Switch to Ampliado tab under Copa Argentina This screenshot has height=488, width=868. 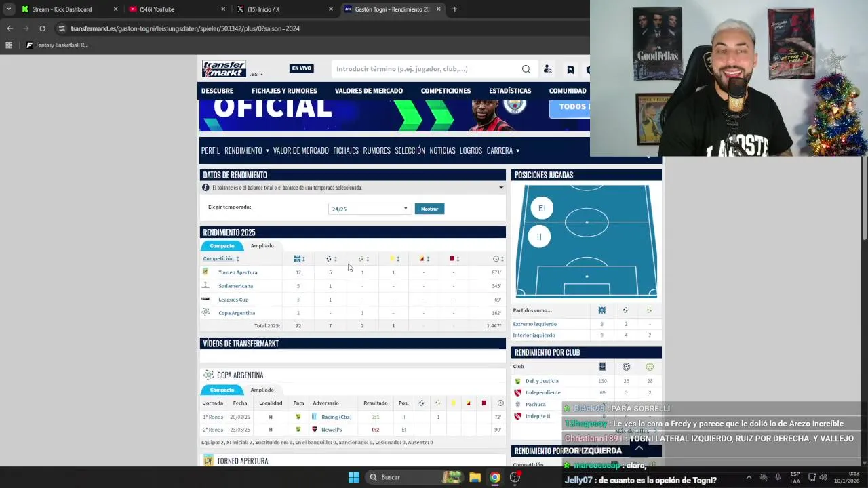pyautogui.click(x=262, y=390)
